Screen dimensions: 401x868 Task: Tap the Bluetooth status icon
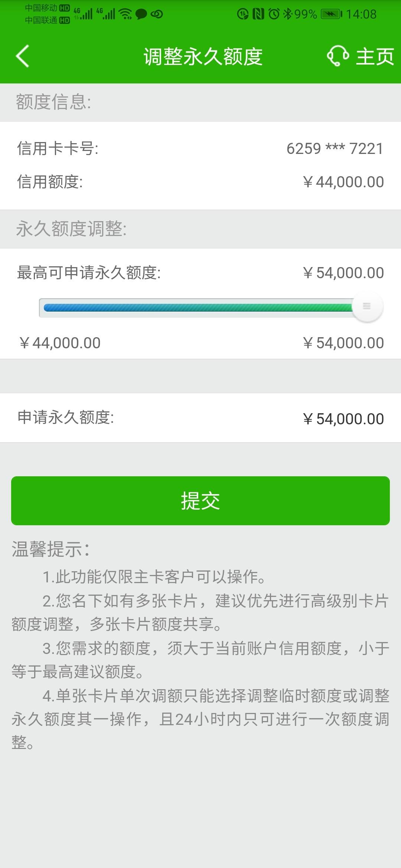[x=288, y=14]
